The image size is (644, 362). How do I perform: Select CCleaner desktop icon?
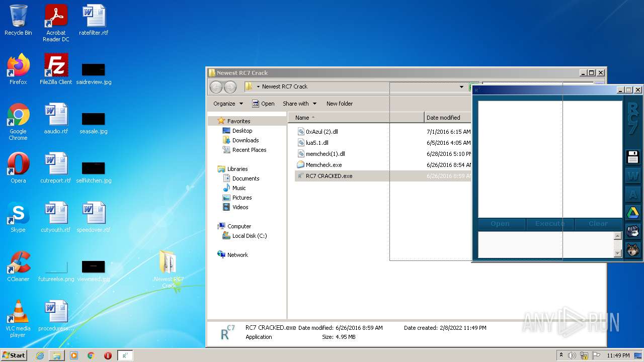[18, 266]
